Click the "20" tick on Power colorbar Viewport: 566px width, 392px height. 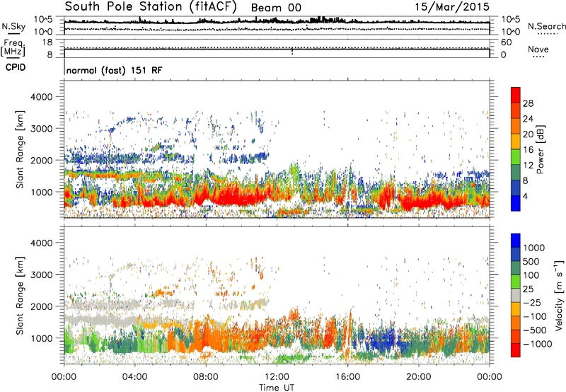pos(528,134)
